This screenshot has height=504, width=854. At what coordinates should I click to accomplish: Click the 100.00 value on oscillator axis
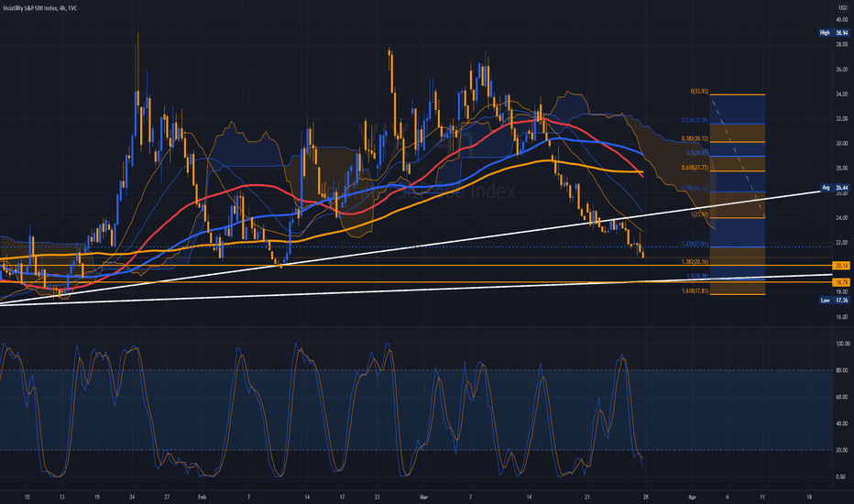843,344
